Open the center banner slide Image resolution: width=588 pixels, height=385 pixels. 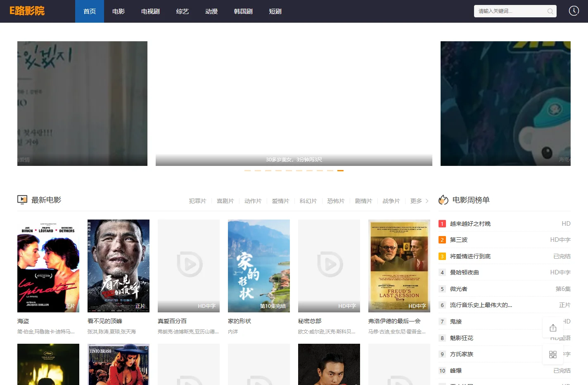click(x=294, y=104)
